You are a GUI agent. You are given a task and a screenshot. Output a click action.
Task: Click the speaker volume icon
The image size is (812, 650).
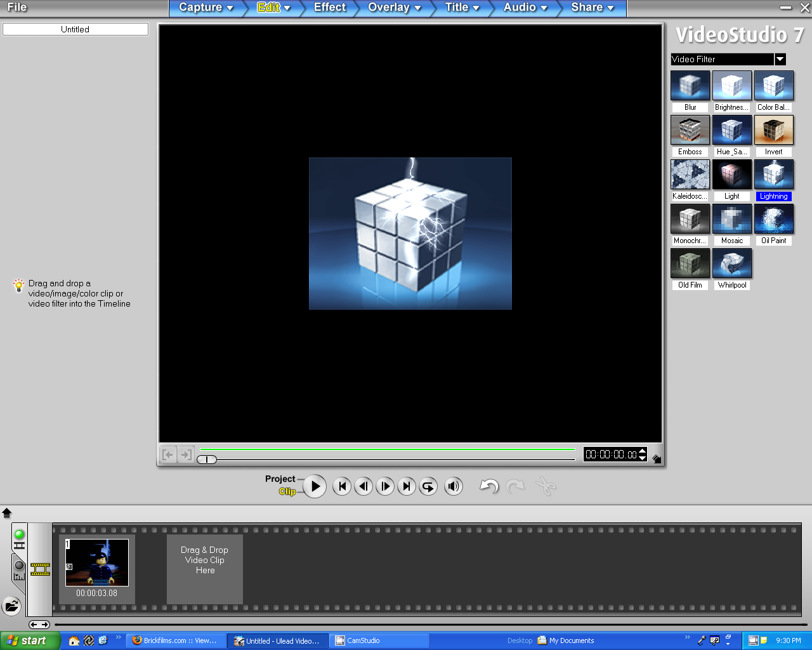(x=454, y=486)
